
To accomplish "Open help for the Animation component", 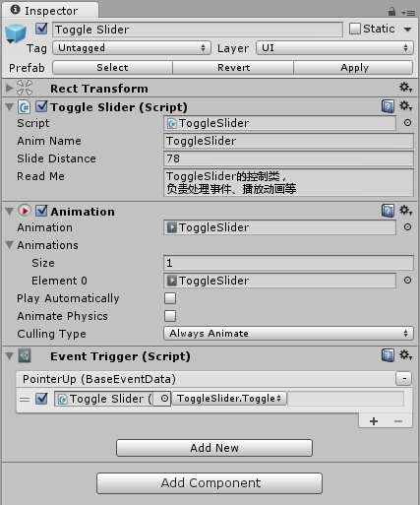I will click(x=388, y=211).
